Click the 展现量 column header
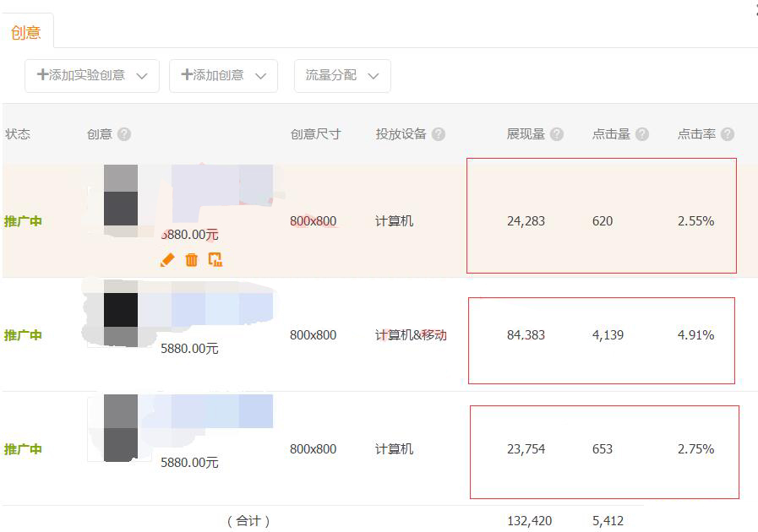This screenshot has width=758, height=532. (526, 133)
